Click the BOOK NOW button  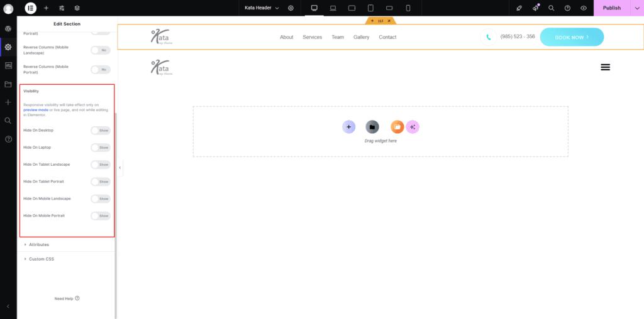[x=572, y=37]
